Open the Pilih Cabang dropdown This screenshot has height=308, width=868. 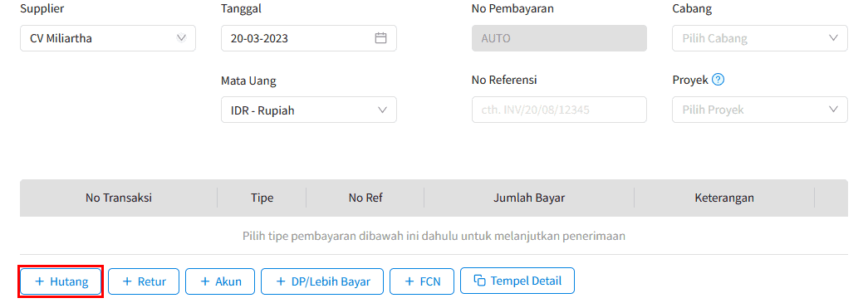(759, 38)
